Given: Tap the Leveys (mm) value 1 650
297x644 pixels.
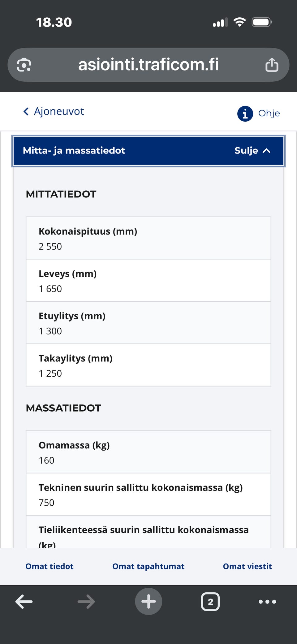Looking at the screenshot, I should [50, 289].
